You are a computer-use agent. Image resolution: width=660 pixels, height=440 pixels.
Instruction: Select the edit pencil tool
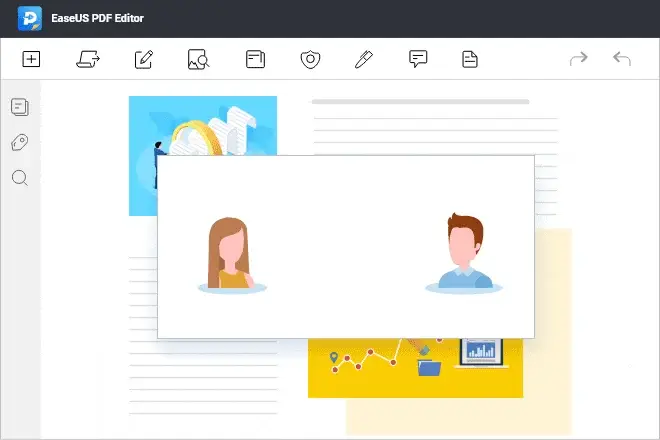(143, 60)
